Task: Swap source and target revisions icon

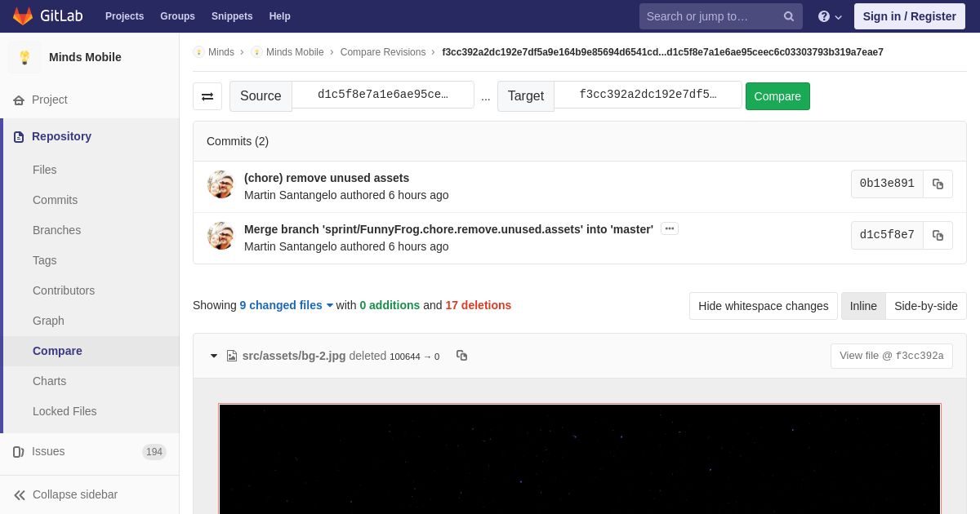Action: tap(207, 96)
